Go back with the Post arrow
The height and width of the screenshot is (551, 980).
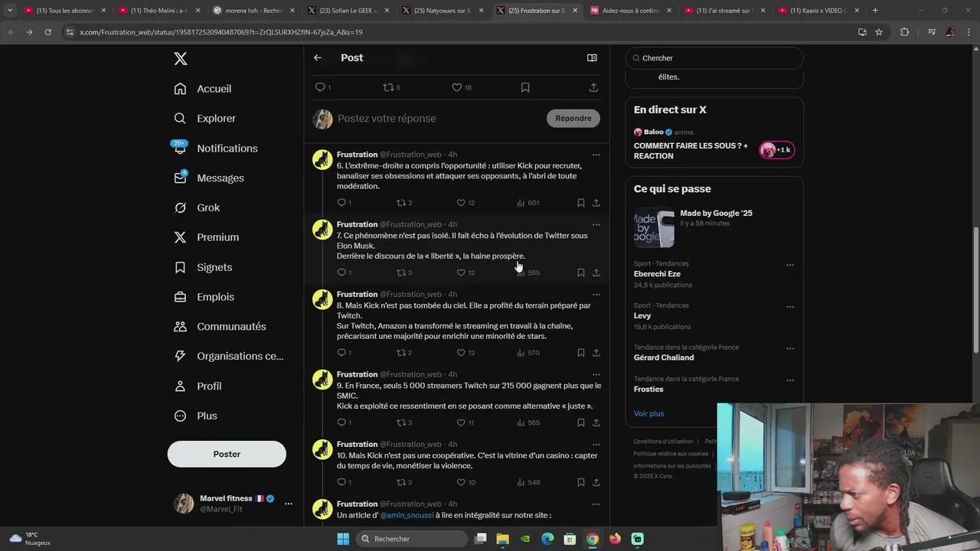click(x=318, y=57)
